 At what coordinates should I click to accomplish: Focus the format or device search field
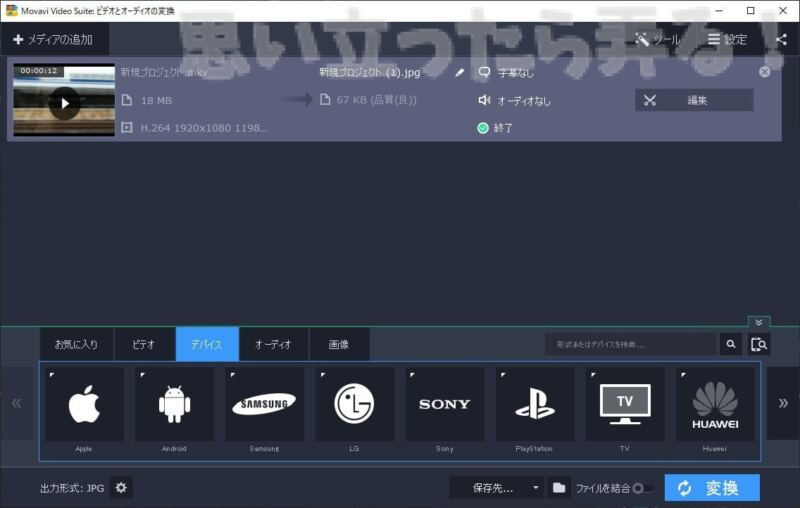coord(631,344)
